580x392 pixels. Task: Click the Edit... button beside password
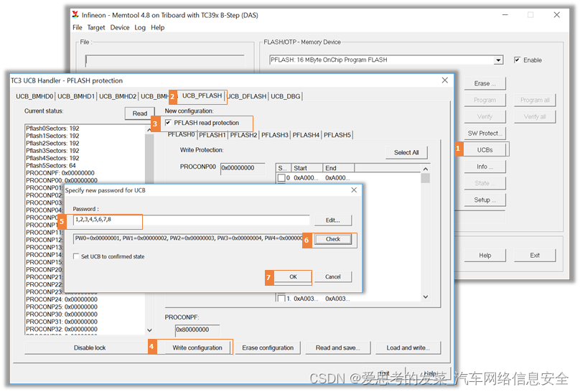tap(332, 220)
